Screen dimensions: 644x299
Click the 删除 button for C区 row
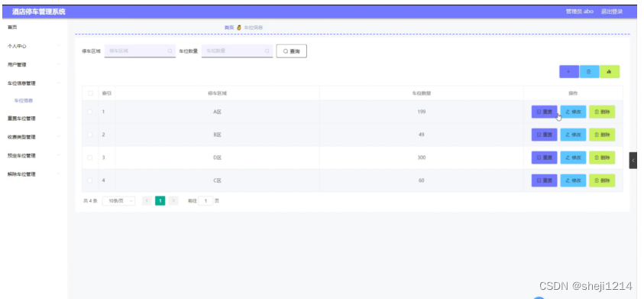pyautogui.click(x=602, y=180)
